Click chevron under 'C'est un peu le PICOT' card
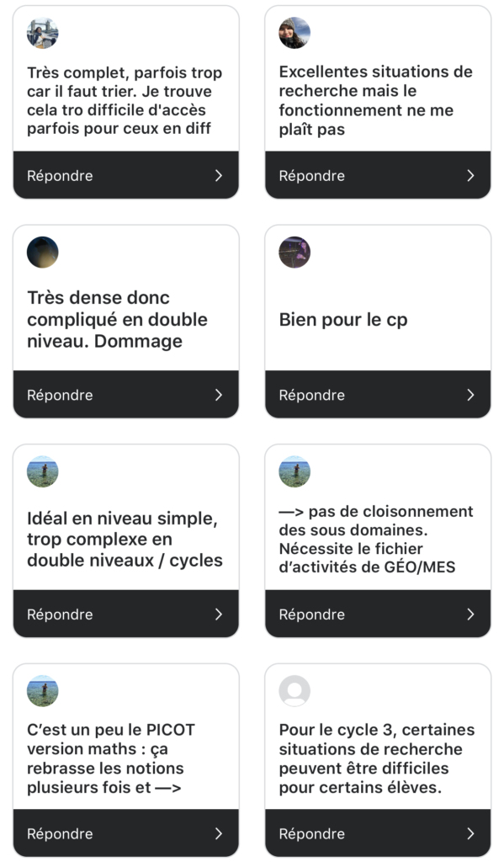The image size is (504, 862). [219, 833]
